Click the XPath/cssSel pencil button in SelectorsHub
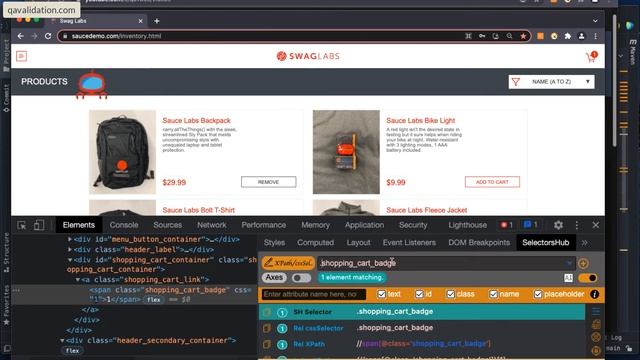The width and height of the screenshot is (640, 360). pyautogui.click(x=288, y=263)
